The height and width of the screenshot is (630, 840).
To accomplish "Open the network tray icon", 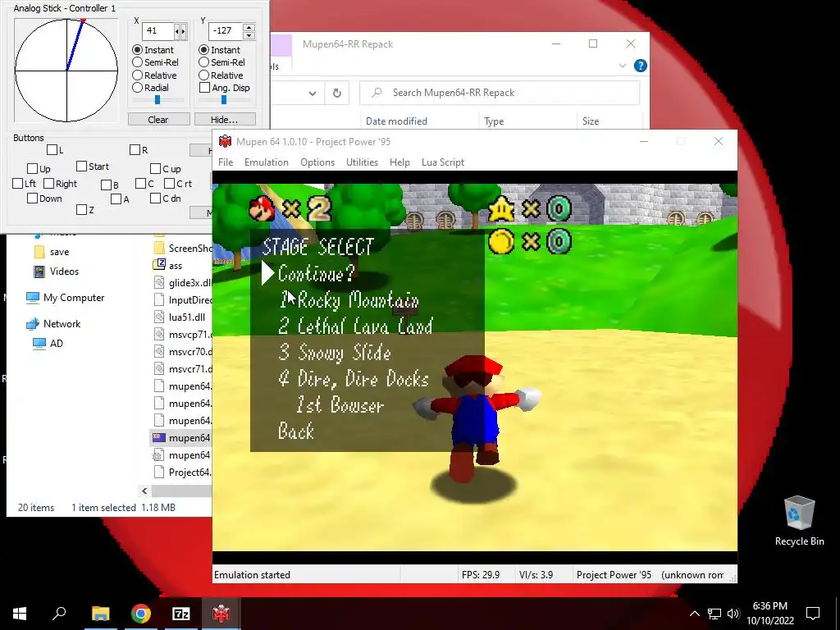I will (x=714, y=614).
